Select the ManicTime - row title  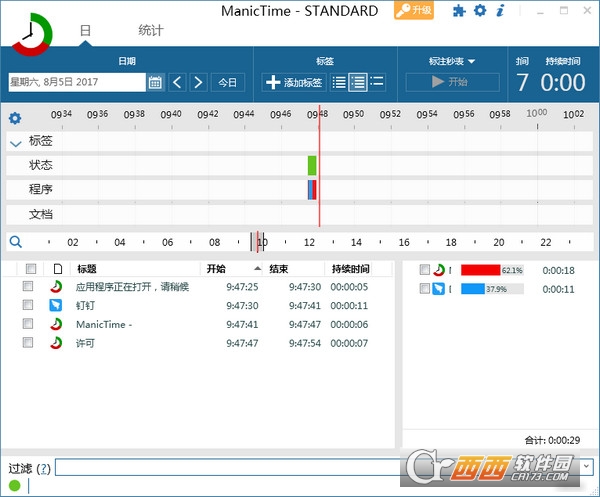pos(104,324)
